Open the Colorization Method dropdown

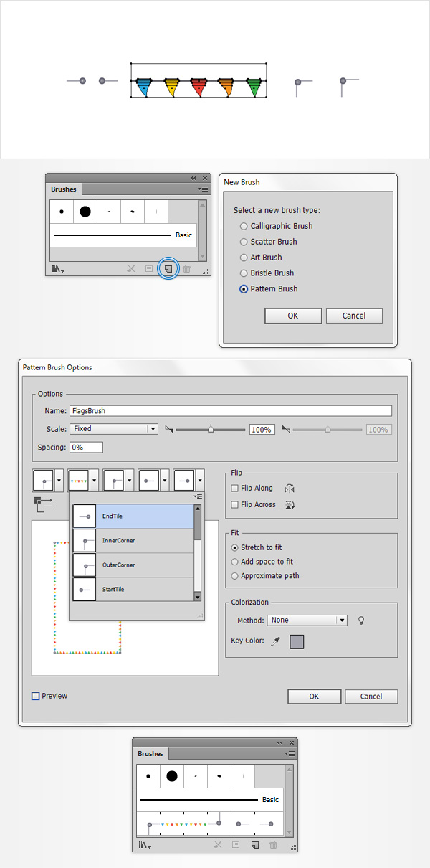pyautogui.click(x=307, y=621)
